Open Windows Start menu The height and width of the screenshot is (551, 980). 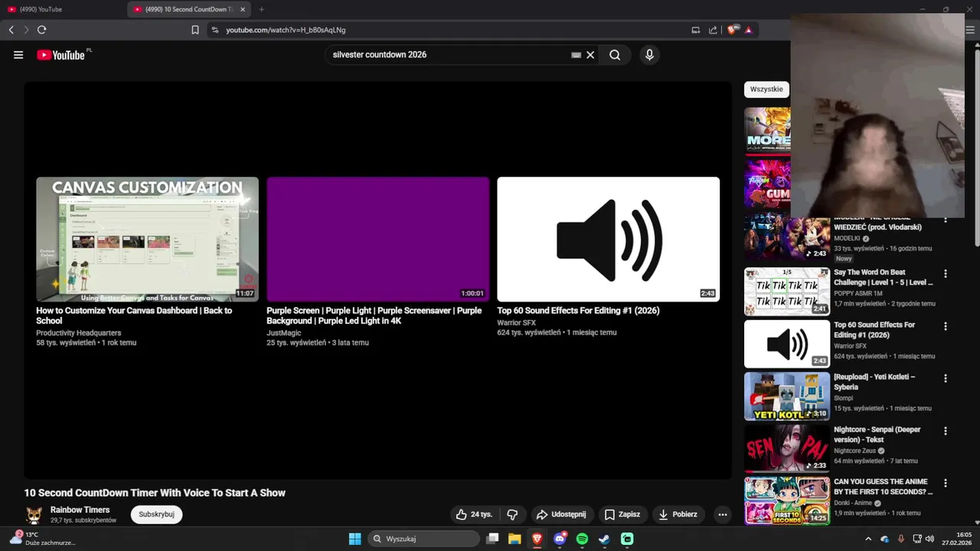354,539
